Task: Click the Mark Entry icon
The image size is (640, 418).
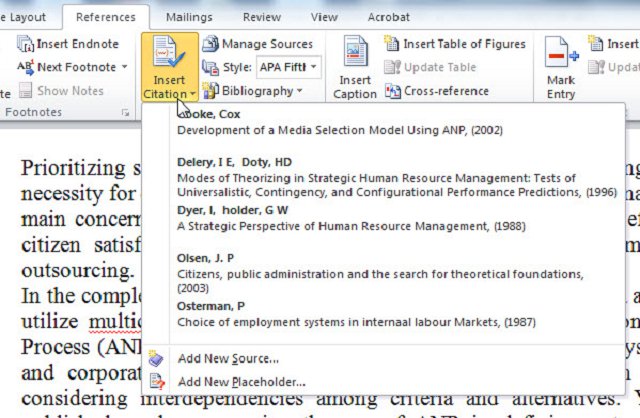Action: point(560,54)
